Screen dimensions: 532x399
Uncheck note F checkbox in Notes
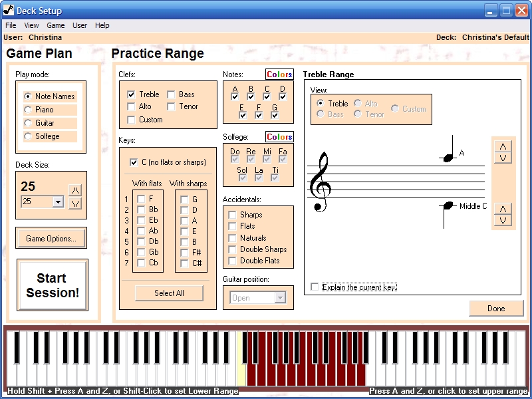coord(259,115)
